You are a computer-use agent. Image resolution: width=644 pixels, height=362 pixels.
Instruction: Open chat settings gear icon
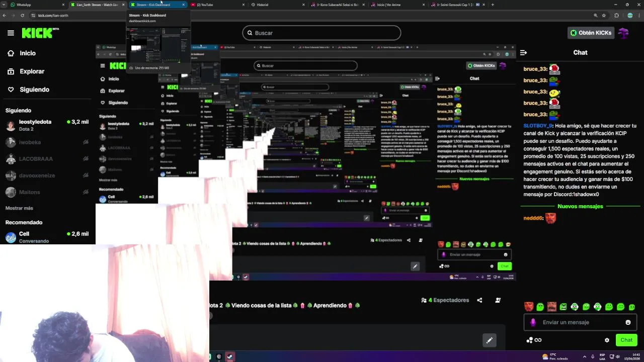607,340
